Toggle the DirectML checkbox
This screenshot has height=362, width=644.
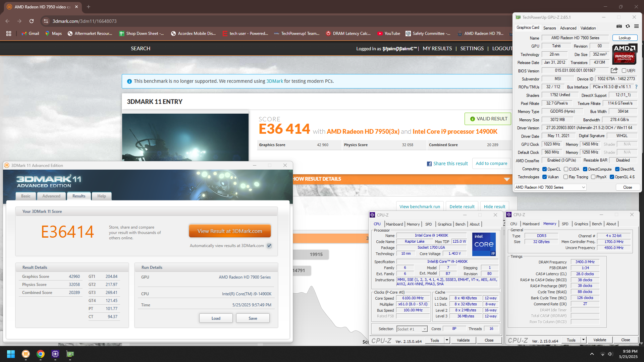(x=617, y=169)
